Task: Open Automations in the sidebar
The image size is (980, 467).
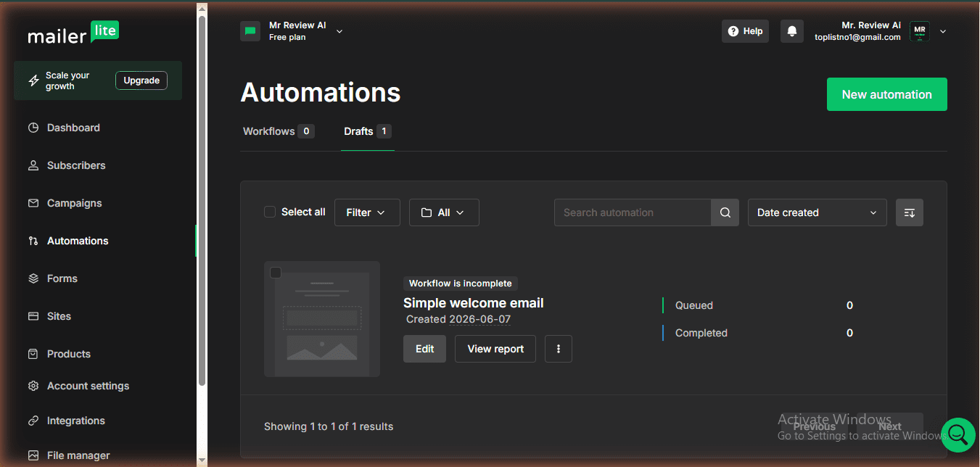Action: coord(78,241)
